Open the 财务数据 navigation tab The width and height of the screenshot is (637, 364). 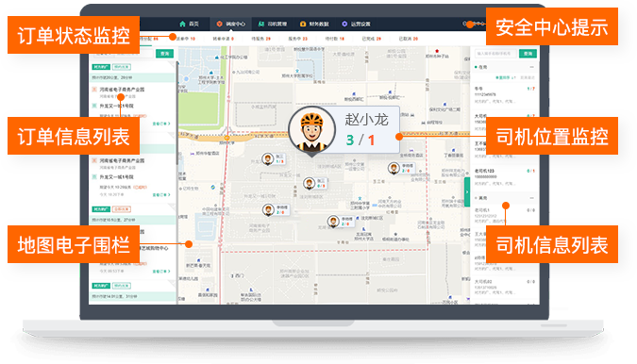pyautogui.click(x=314, y=24)
